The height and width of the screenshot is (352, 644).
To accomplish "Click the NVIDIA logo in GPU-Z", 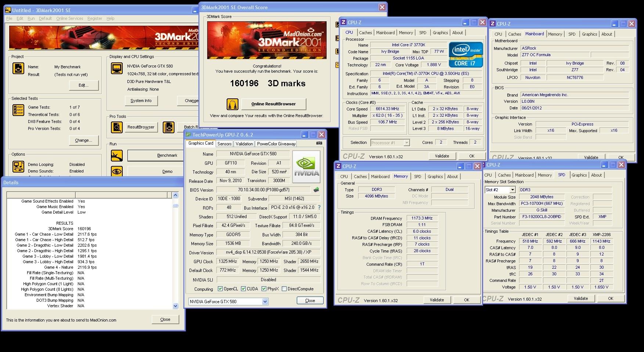I will point(306,167).
